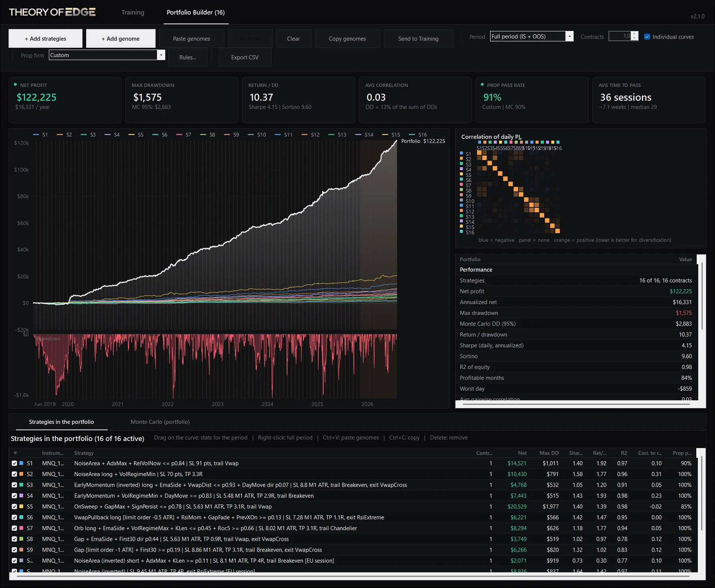Click the Clear button
715x588 pixels.
point(294,39)
